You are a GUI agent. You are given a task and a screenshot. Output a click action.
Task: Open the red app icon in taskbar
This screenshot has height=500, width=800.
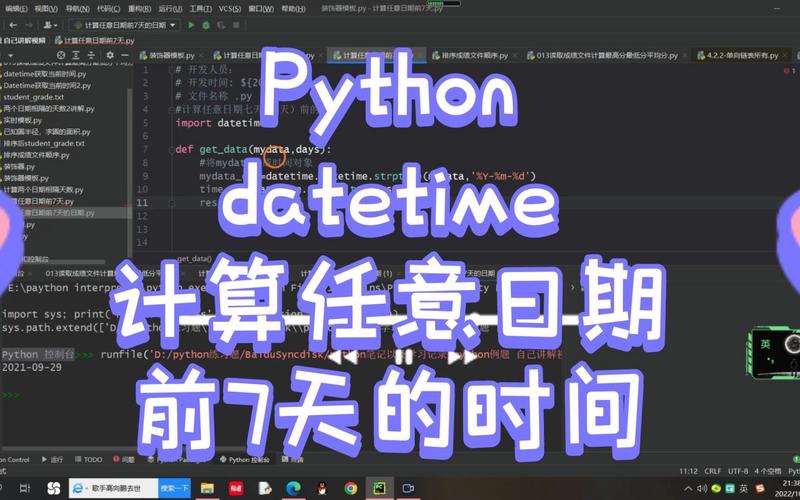236,488
